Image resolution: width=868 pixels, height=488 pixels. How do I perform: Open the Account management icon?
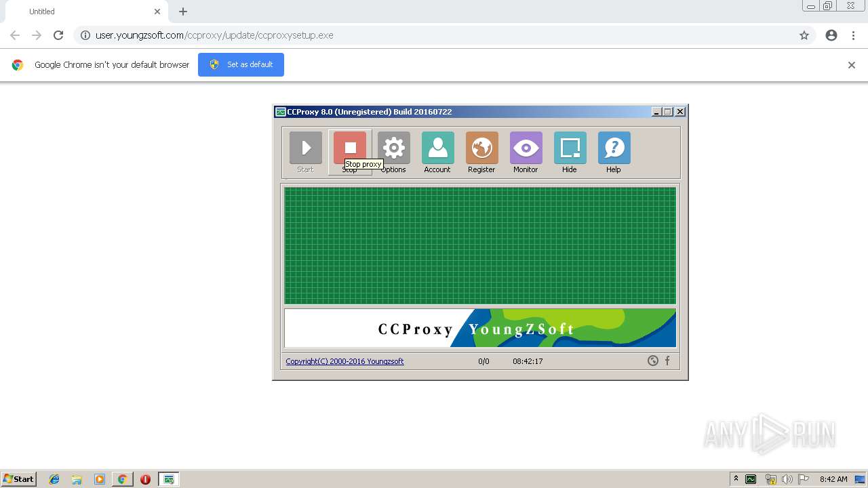pos(437,152)
